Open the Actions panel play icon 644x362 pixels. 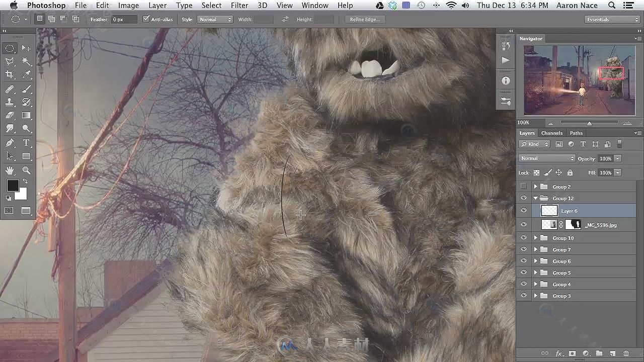click(506, 60)
